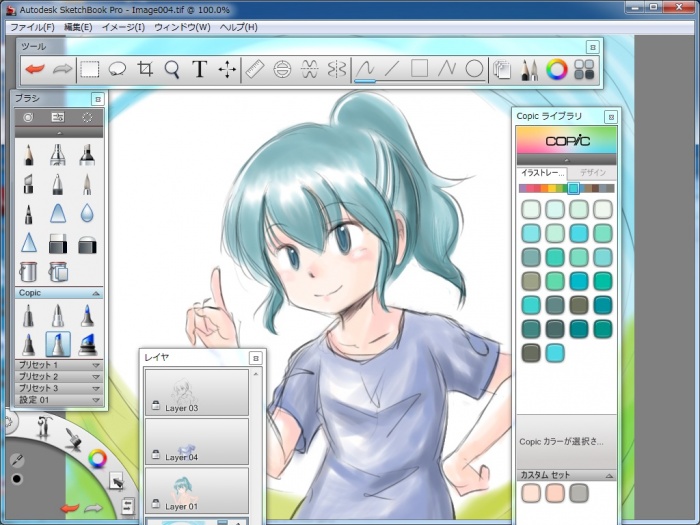Screen dimensions: 700x525
Task: Open the ファイル(F) menu
Action: 32,27
